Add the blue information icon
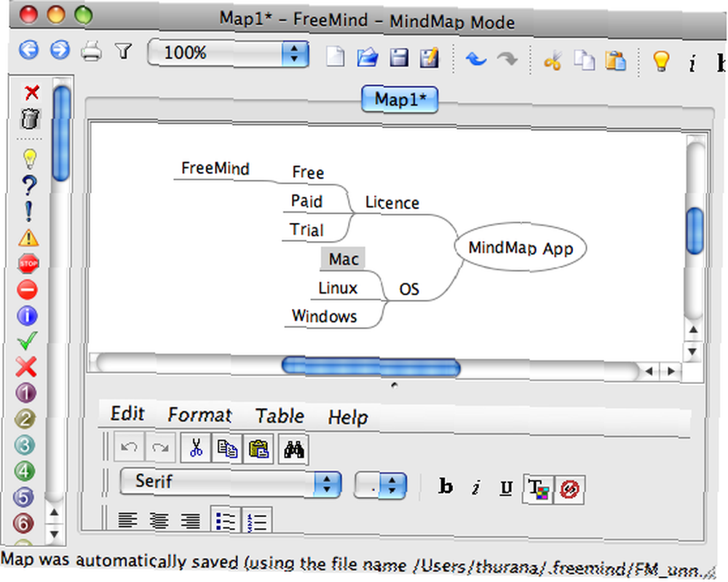The width and height of the screenshot is (728, 582). pyautogui.click(x=27, y=316)
